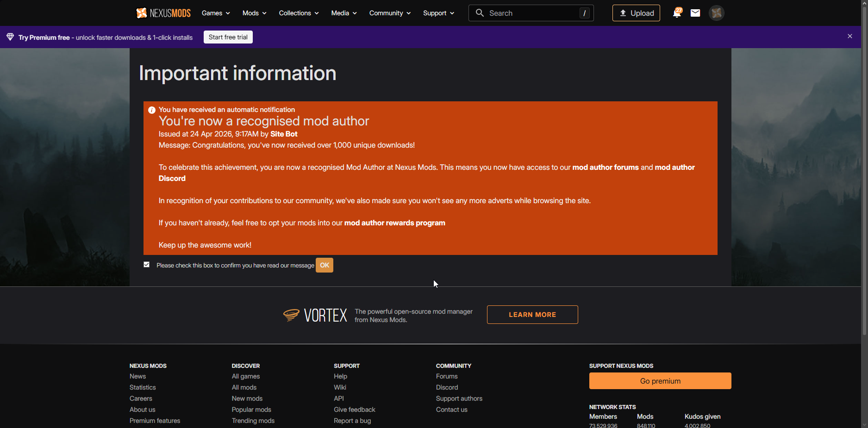Open the Forums footer link

pyautogui.click(x=447, y=376)
